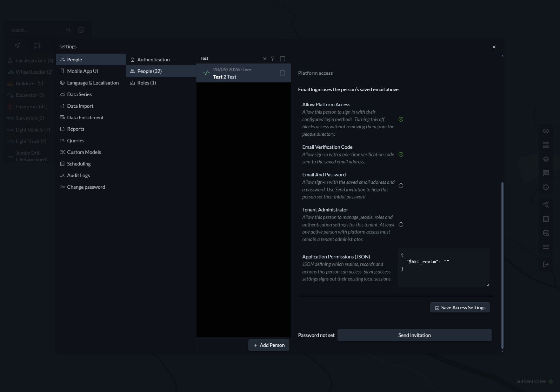Open the chart analysis icon in right toolbar
This screenshot has height=392, width=560.
546,204
